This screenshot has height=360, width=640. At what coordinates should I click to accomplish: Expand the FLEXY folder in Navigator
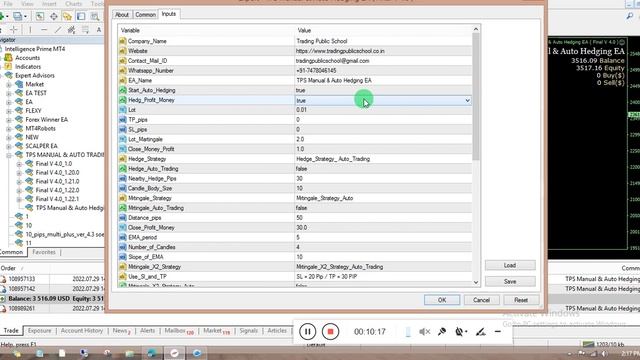pyautogui.click(x=9, y=111)
